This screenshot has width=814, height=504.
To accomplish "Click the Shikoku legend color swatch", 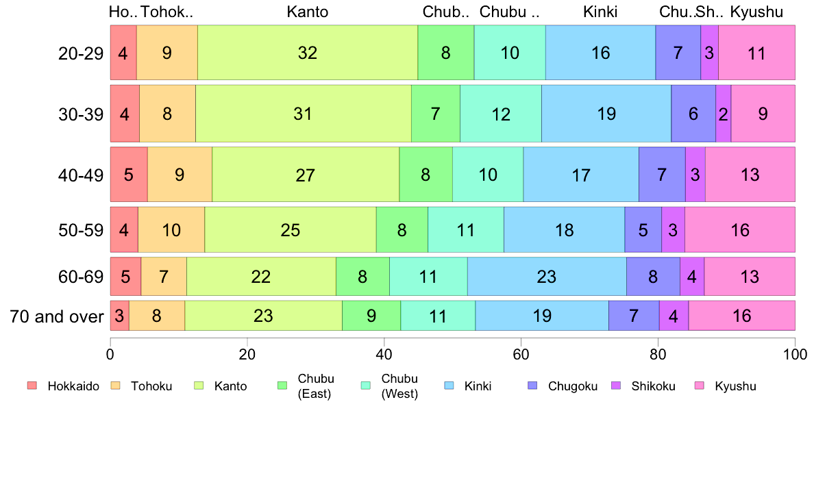I will coord(616,386).
